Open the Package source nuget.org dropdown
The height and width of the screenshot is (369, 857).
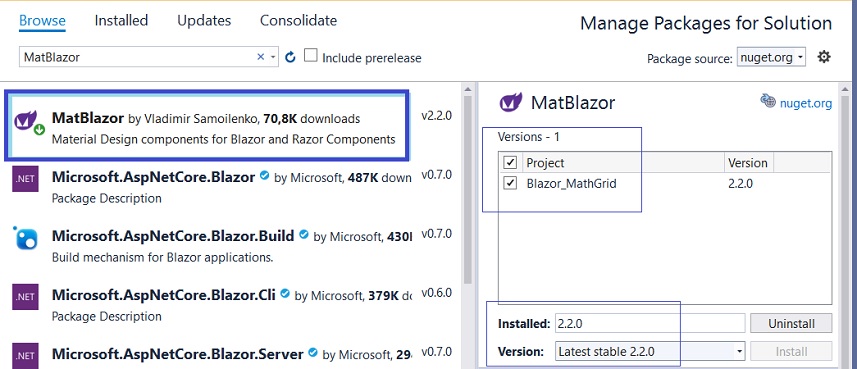(x=771, y=57)
